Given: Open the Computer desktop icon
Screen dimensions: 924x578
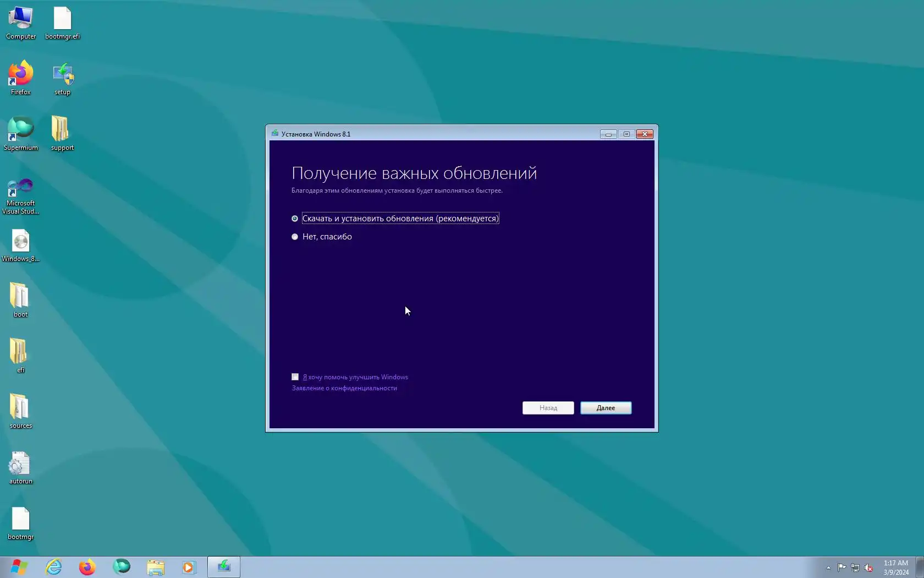Looking at the screenshot, I should (21, 23).
